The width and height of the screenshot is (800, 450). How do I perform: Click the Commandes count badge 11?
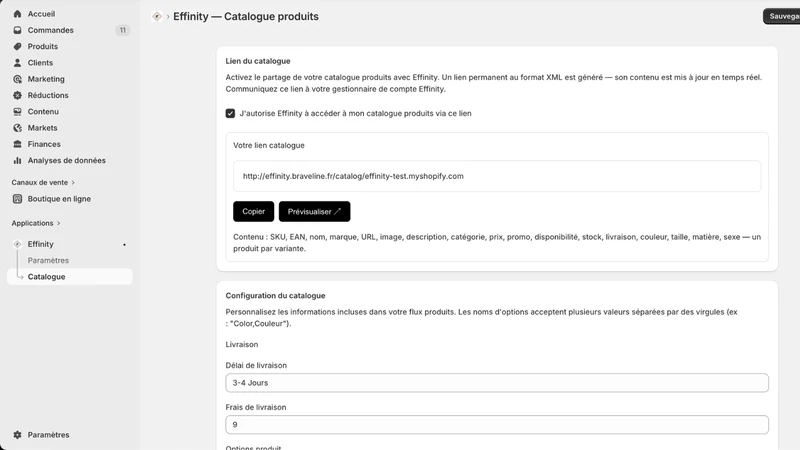coord(122,30)
